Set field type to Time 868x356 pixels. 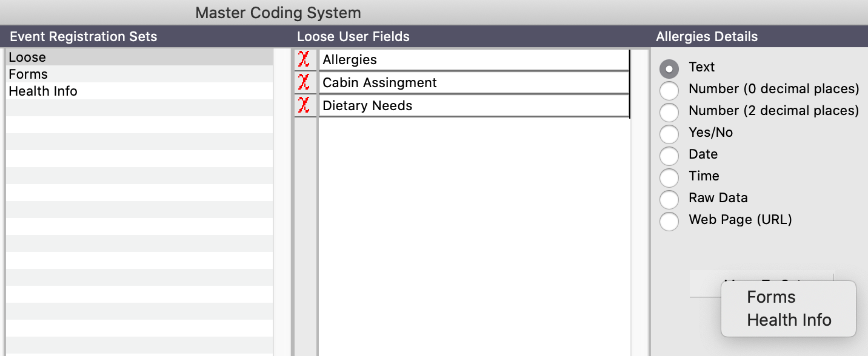pos(669,177)
